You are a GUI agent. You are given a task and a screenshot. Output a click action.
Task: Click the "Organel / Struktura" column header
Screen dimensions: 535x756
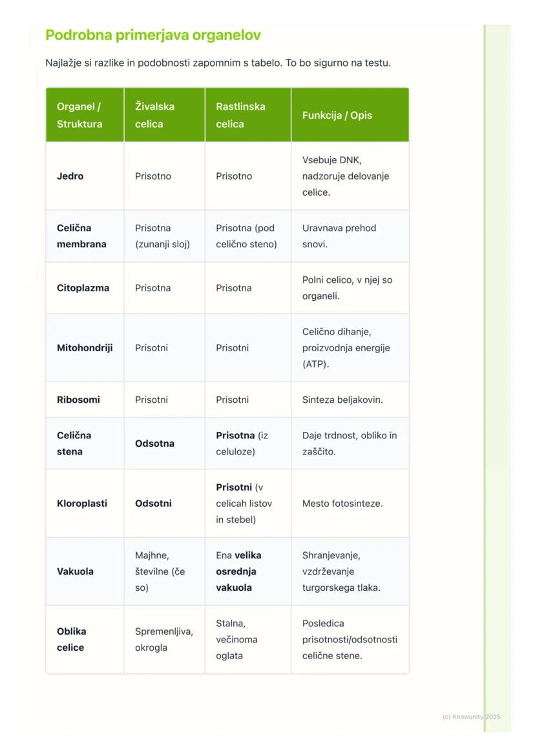point(79,115)
